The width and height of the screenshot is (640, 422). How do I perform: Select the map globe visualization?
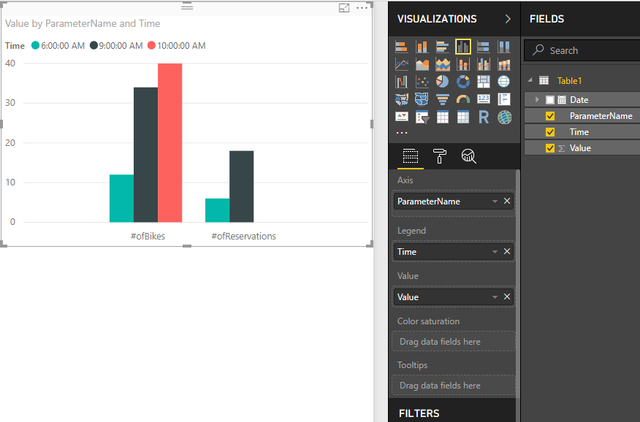click(x=504, y=82)
